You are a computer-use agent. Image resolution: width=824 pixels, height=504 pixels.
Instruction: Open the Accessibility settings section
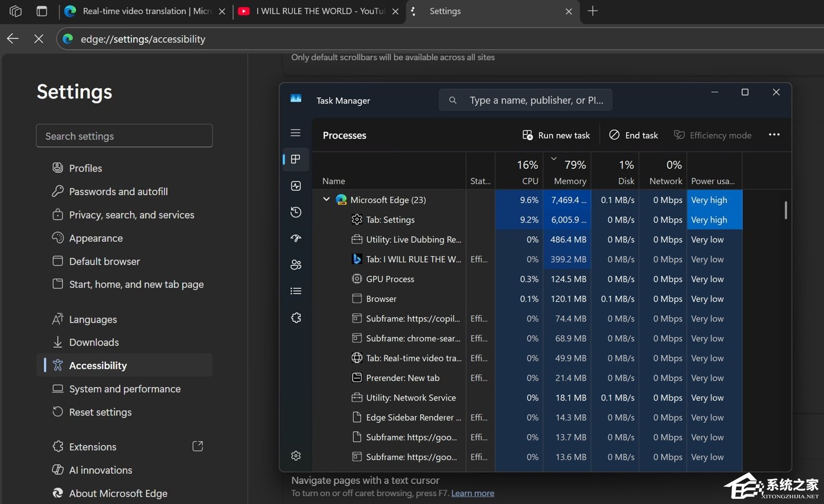97,365
